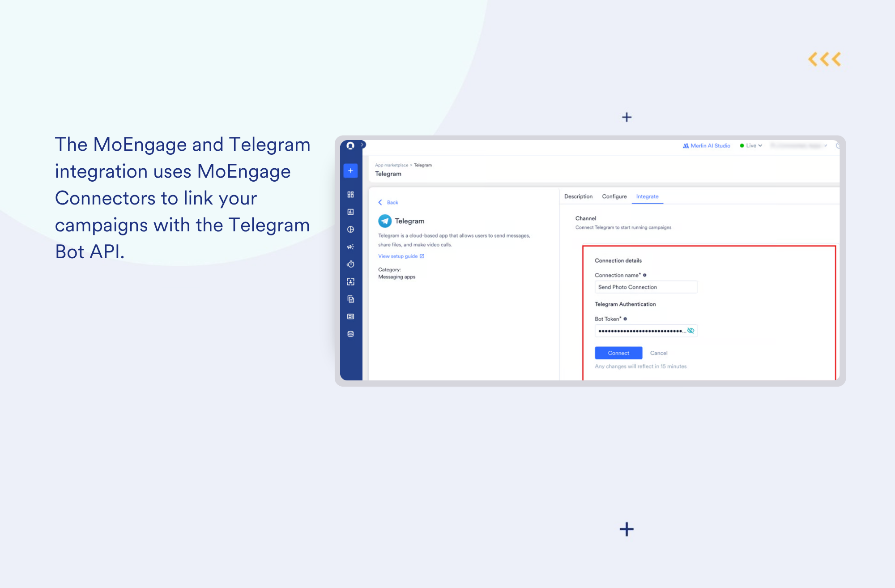Click info dot next to Bot Token
The image size is (895, 588).
pos(625,319)
